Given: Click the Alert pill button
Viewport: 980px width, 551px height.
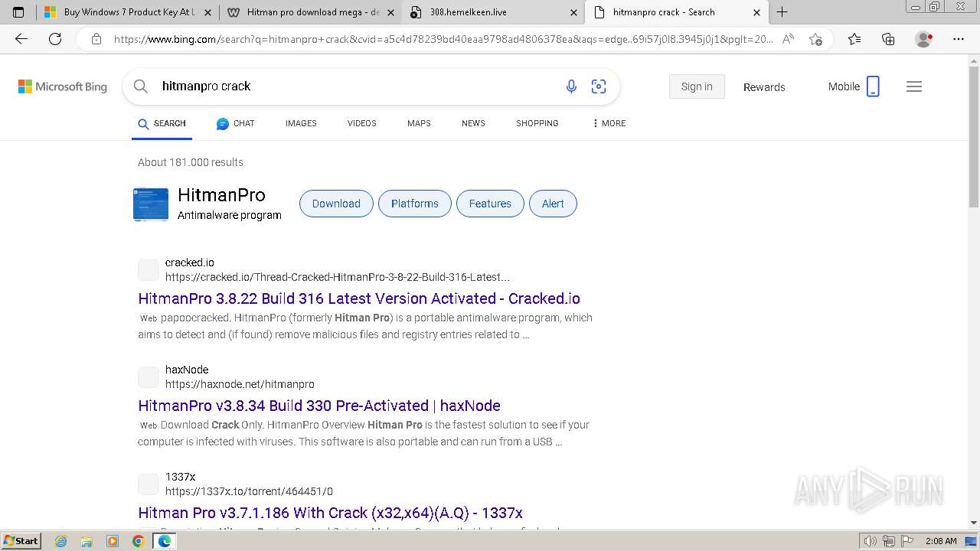Looking at the screenshot, I should tap(553, 204).
